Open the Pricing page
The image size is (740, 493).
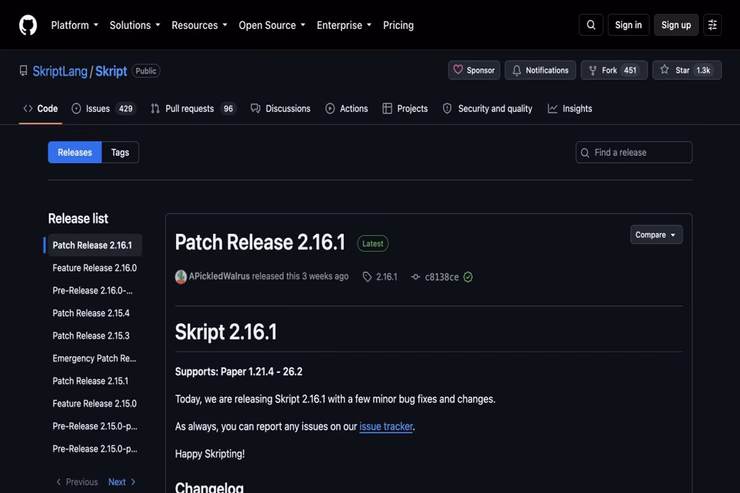click(398, 25)
